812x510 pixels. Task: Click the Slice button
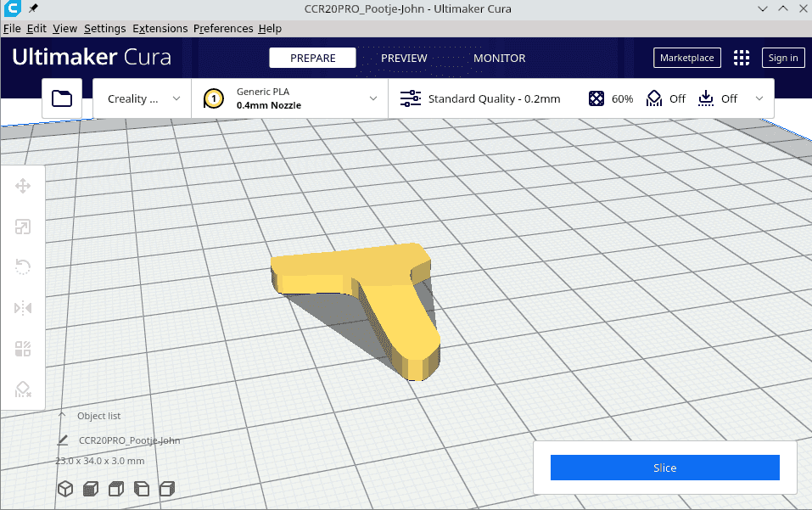pos(665,468)
